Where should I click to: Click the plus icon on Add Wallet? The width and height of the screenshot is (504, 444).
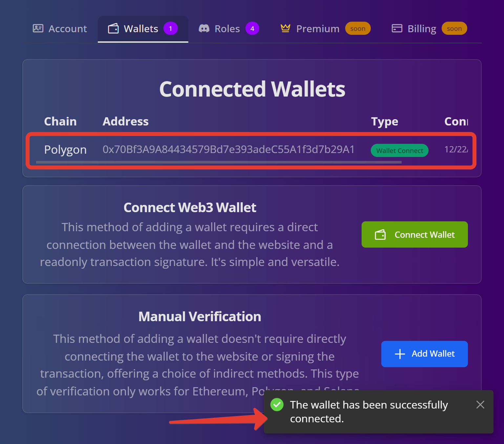400,354
